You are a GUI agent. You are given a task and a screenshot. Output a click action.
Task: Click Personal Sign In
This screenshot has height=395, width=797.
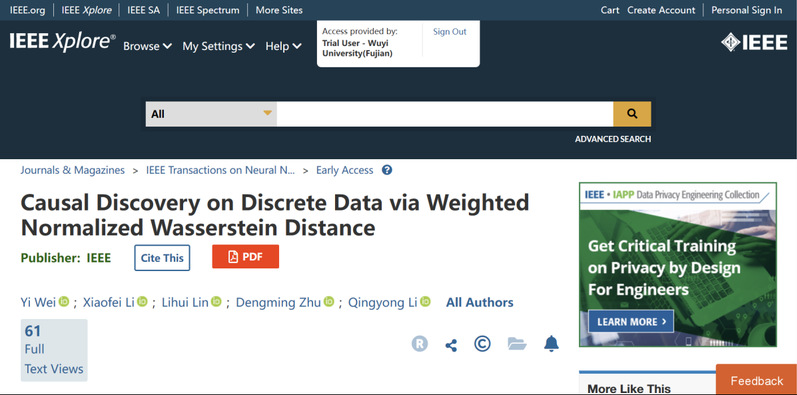coord(747,10)
